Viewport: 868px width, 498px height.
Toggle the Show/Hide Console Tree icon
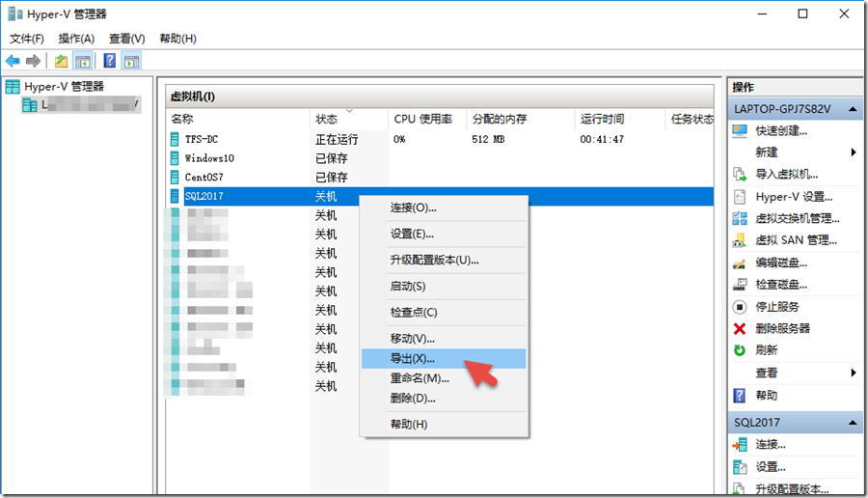pos(83,61)
